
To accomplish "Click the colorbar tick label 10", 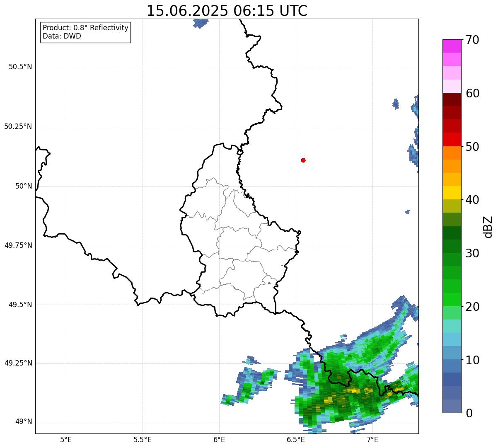I will (472, 360).
